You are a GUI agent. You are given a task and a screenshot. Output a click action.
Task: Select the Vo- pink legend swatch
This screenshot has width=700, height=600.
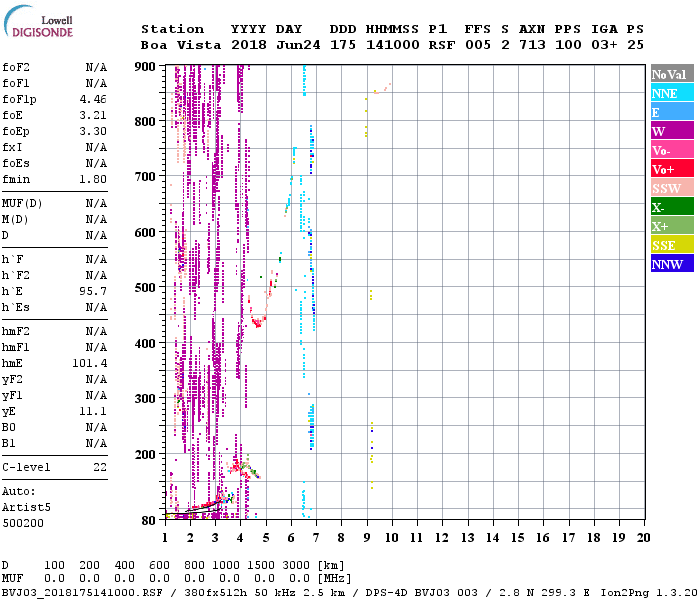click(x=672, y=150)
